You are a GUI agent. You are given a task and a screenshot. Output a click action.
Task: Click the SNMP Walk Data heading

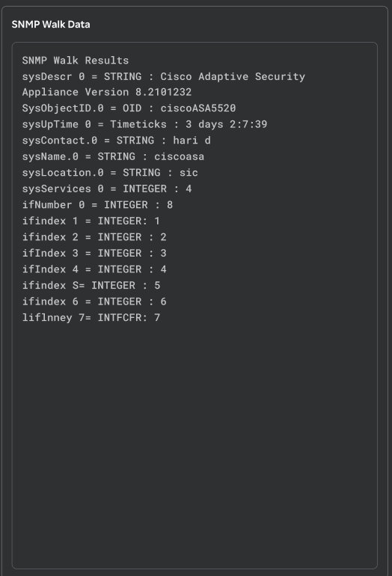click(51, 24)
